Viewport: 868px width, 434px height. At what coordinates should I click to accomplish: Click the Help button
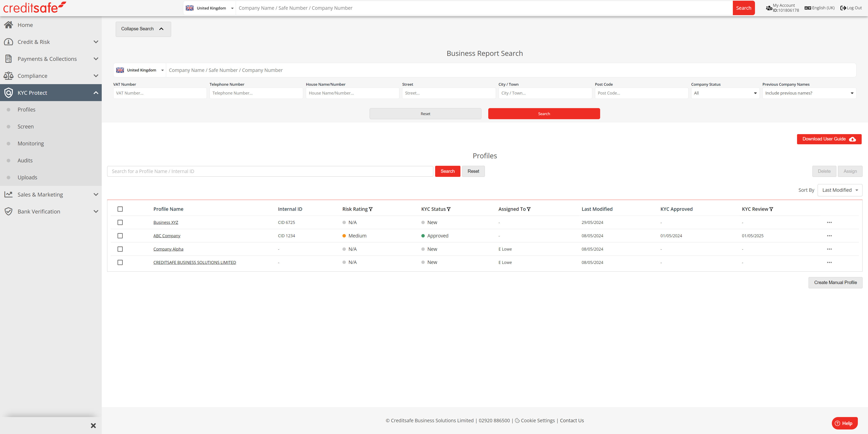(x=844, y=423)
